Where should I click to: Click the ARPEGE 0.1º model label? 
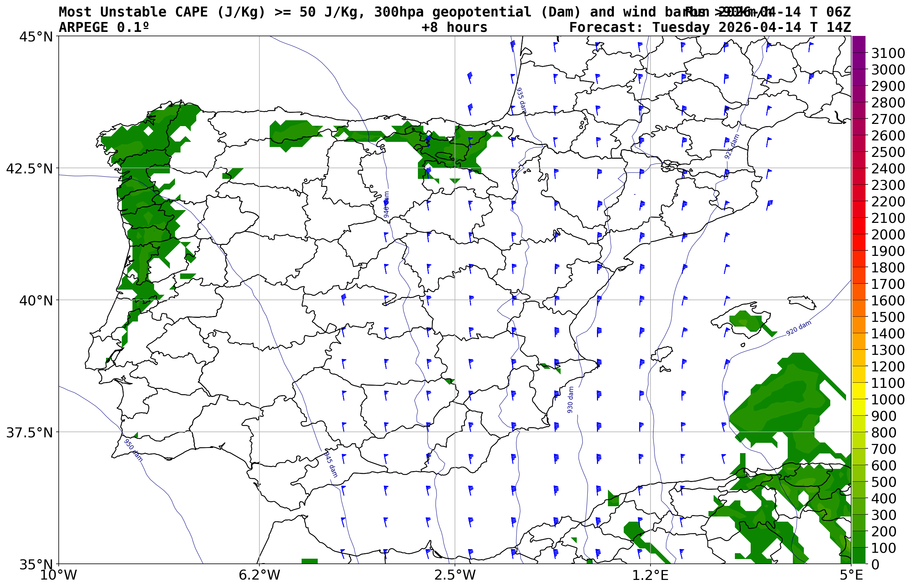(103, 27)
